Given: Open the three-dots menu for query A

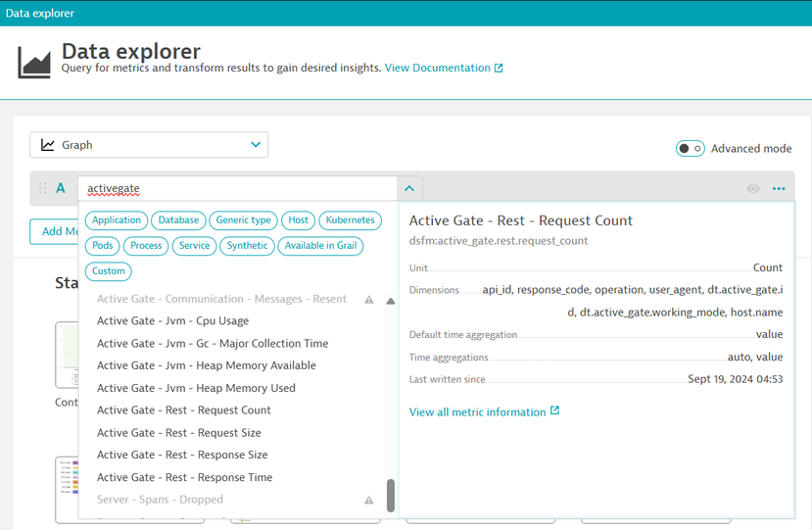Looking at the screenshot, I should (779, 188).
